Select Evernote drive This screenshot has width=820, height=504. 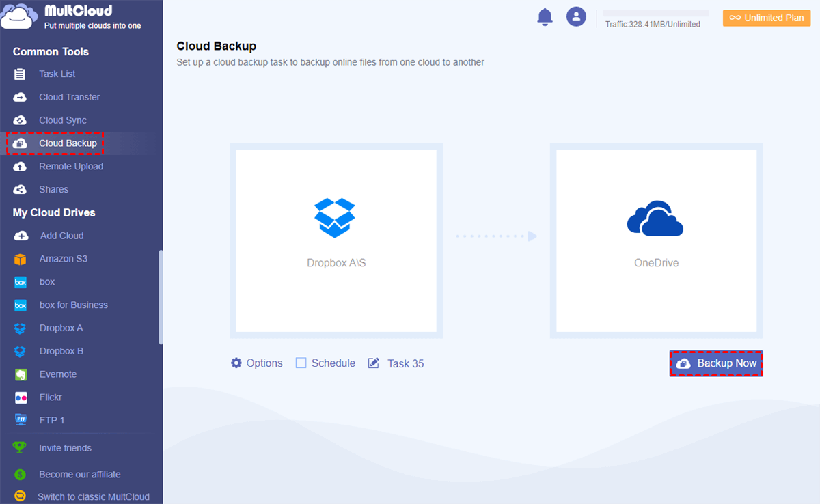click(x=58, y=374)
